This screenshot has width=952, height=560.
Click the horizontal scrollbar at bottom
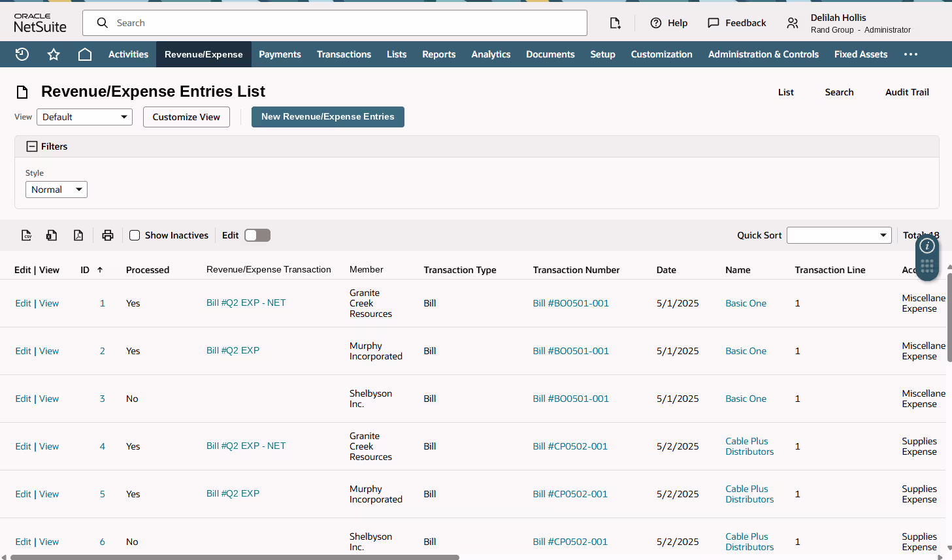coord(235,557)
